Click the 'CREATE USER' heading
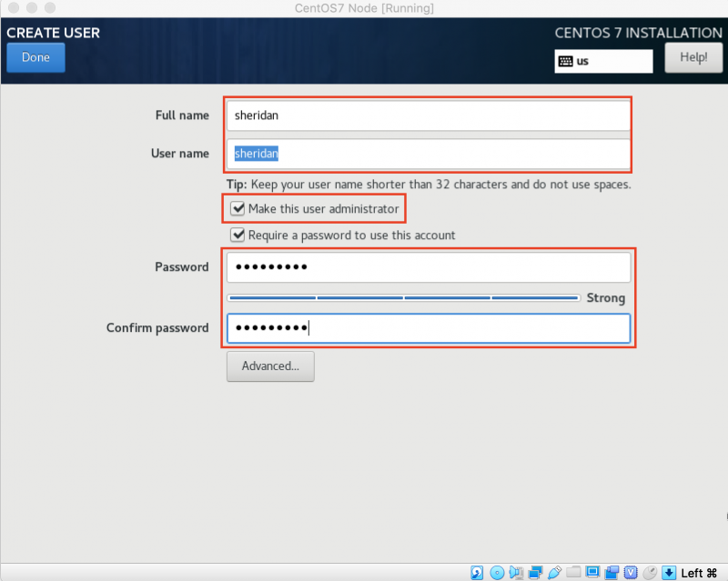This screenshot has height=581, width=728. (x=54, y=33)
